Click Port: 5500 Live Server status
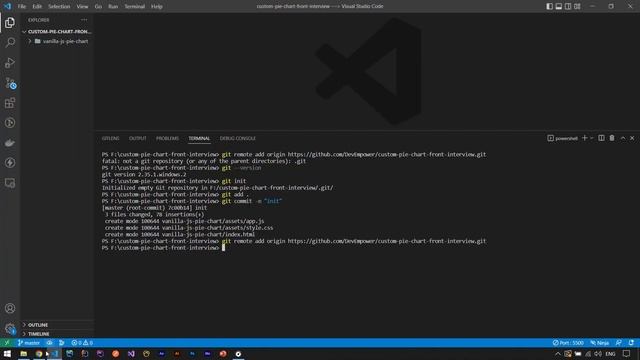Image resolution: width=640 pixels, height=360 pixels. coord(568,343)
